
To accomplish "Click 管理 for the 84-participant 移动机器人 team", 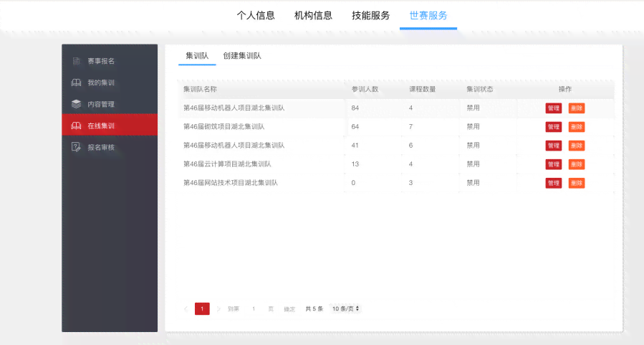I will tap(553, 108).
